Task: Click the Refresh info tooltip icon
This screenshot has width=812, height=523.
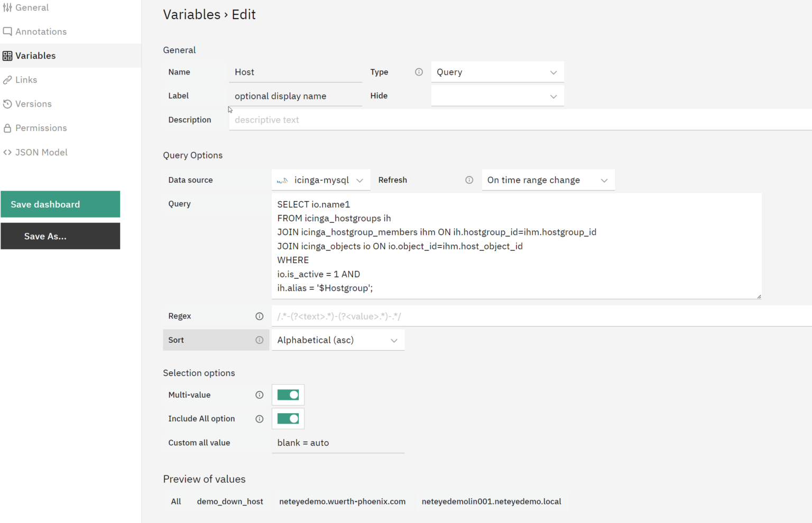Action: click(x=469, y=180)
